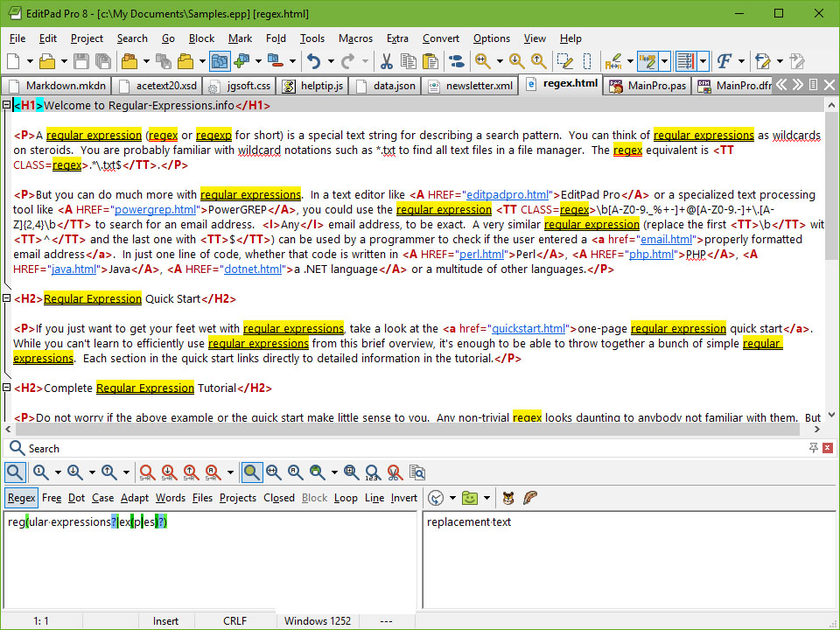The height and width of the screenshot is (630, 840).
Task: Click the feather icon beside the owl
Action: [529, 498]
